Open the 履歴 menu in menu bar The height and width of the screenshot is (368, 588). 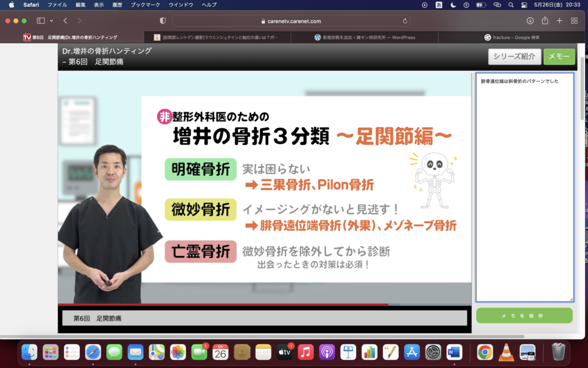pyautogui.click(x=117, y=5)
